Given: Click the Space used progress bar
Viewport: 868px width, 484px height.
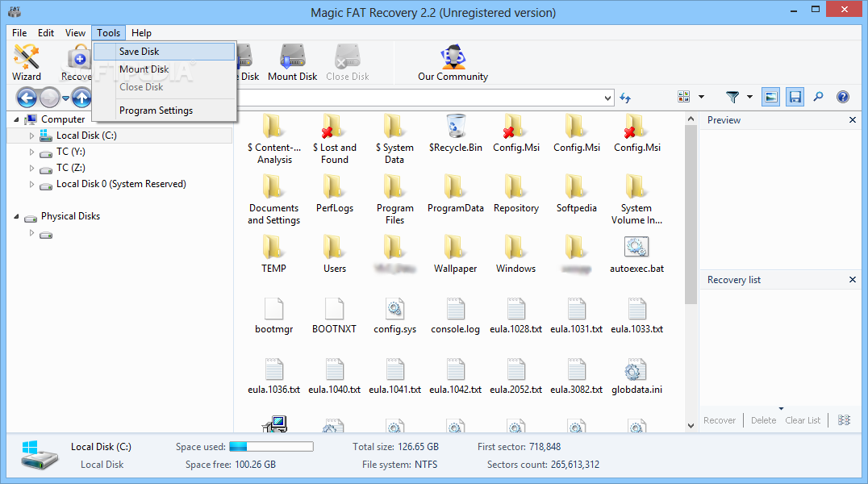Looking at the screenshot, I should [x=271, y=446].
